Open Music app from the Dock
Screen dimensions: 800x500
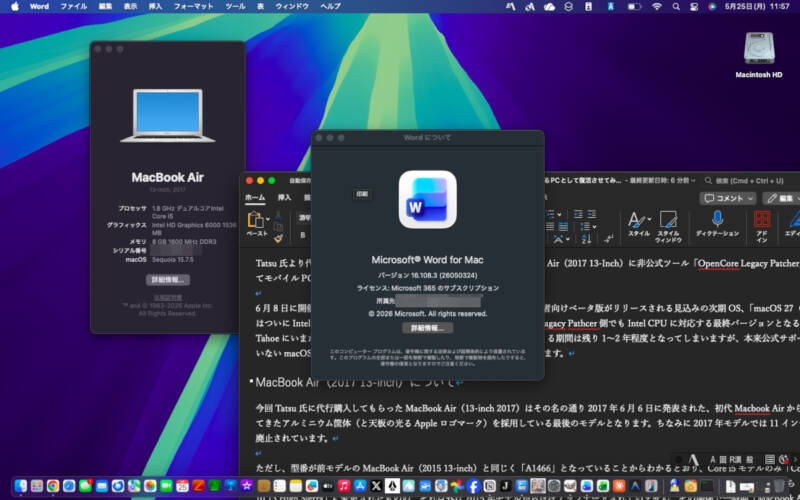point(344,486)
